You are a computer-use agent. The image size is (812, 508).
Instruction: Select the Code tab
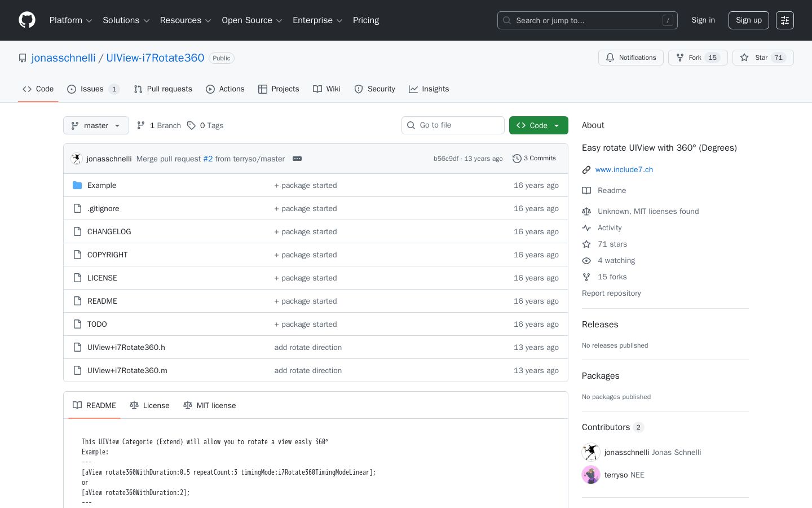pos(38,89)
